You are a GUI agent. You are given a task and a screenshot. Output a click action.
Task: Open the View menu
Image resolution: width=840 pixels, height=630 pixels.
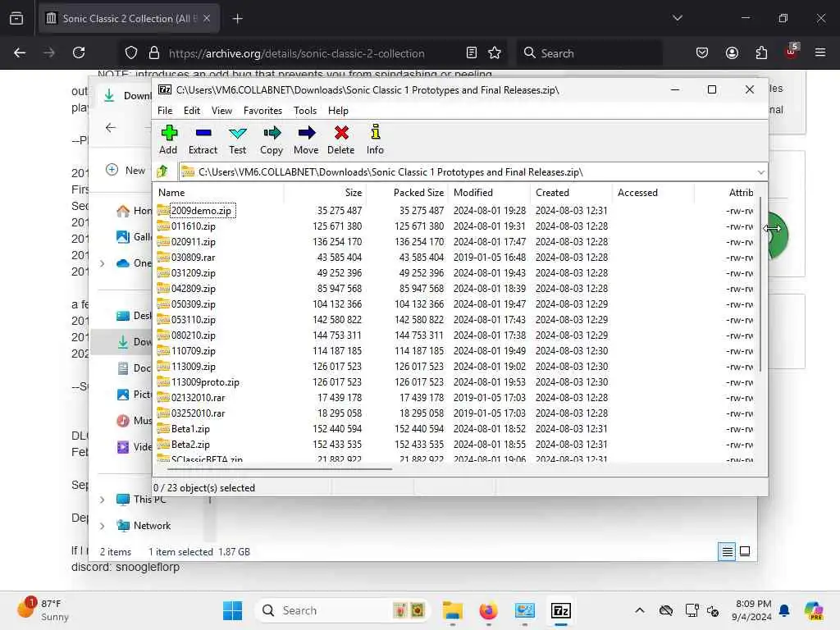coord(221,111)
